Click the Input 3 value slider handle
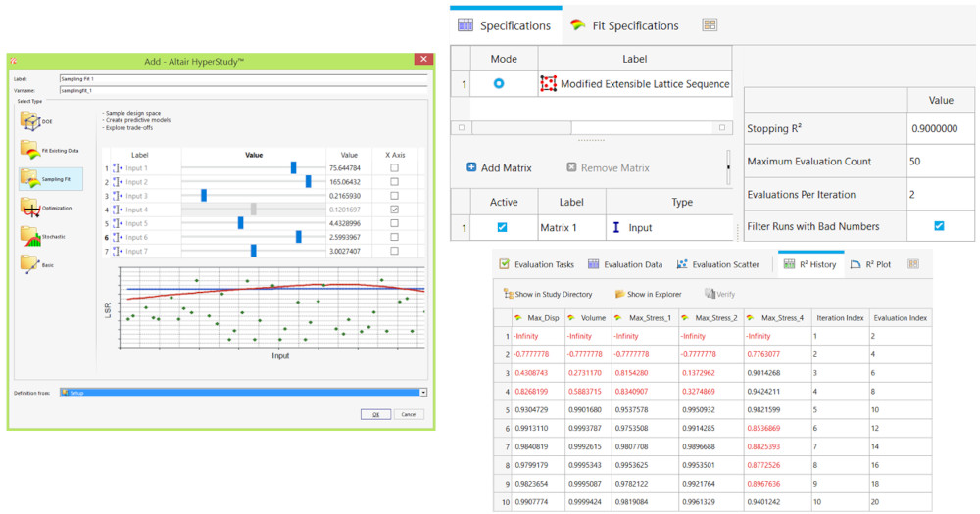This screenshot has width=980, height=514. 204,196
